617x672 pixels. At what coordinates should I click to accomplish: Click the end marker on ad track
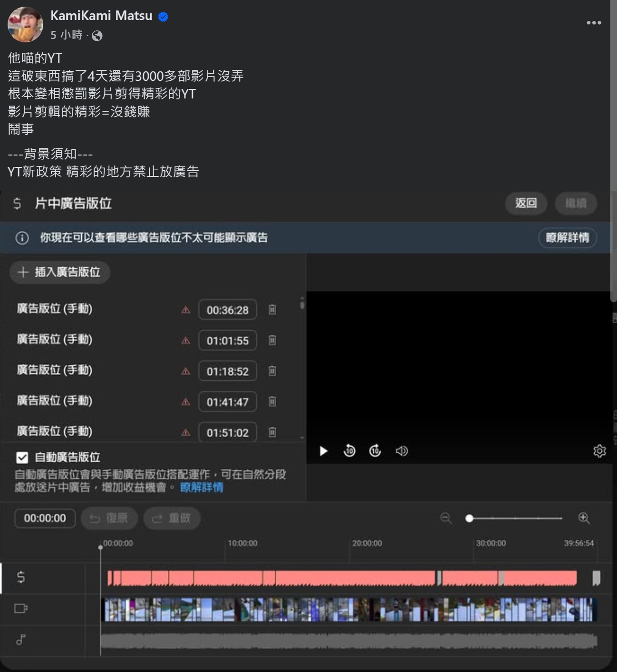click(596, 578)
